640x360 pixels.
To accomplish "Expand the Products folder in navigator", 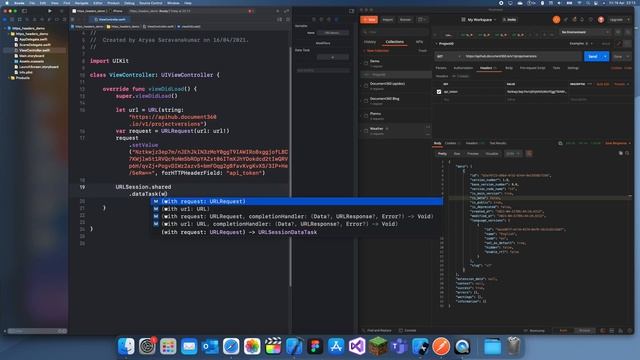I will pyautogui.click(x=9, y=78).
